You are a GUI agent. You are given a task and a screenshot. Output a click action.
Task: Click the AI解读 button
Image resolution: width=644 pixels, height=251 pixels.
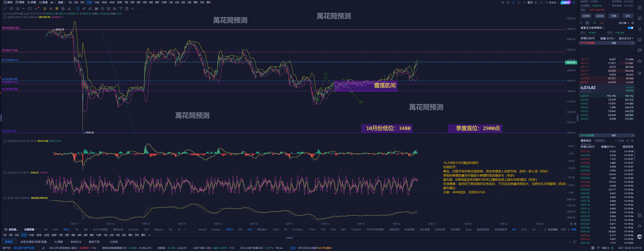pos(565,2)
